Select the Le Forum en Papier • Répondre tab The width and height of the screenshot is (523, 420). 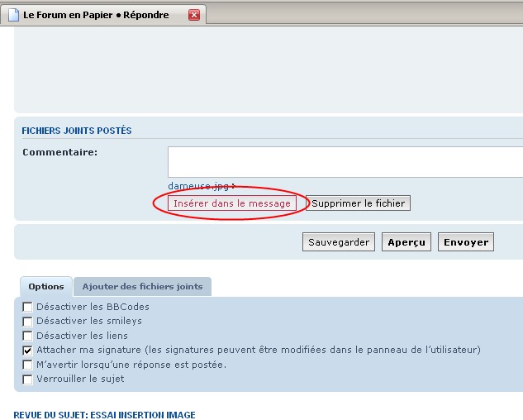coord(96,15)
